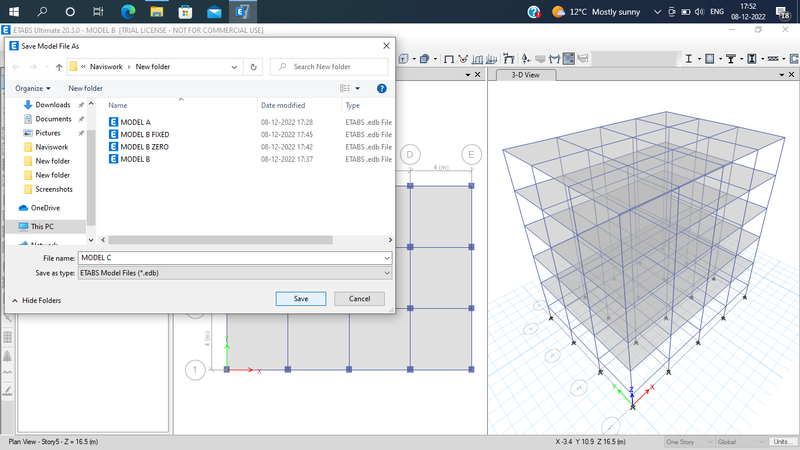The image size is (800, 450).
Task: Click New folder in dialog toolbar
Action: tap(85, 88)
